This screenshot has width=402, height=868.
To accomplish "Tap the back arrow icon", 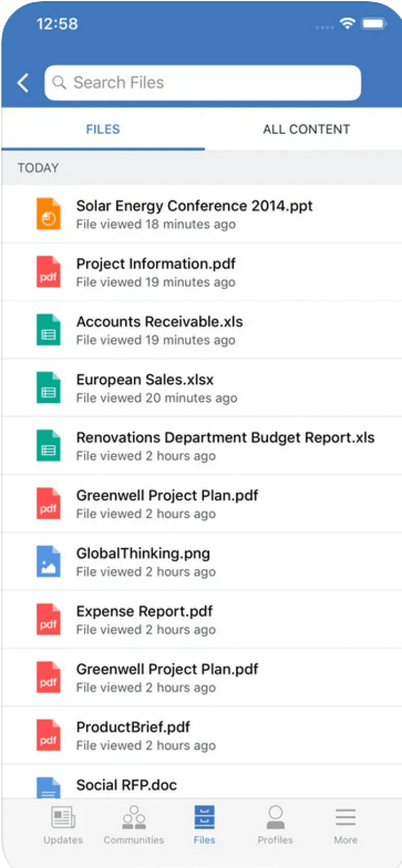I will [23, 83].
